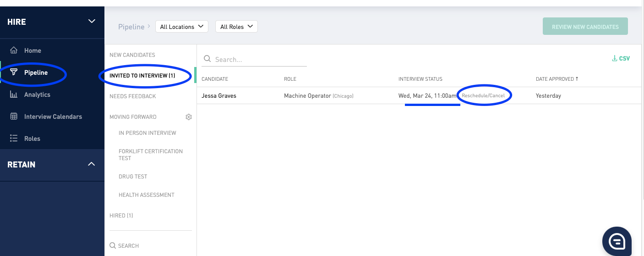Click the sidebar Search magnifier icon

[x=113, y=246]
